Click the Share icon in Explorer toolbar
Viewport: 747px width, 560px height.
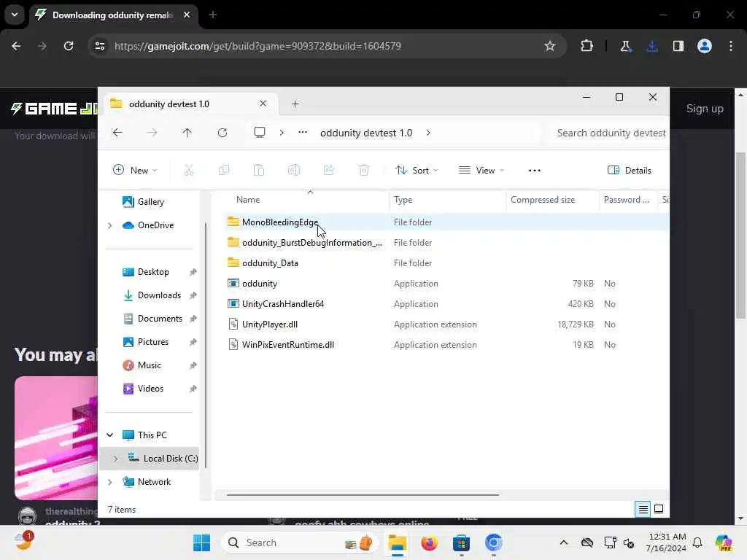[x=329, y=170]
